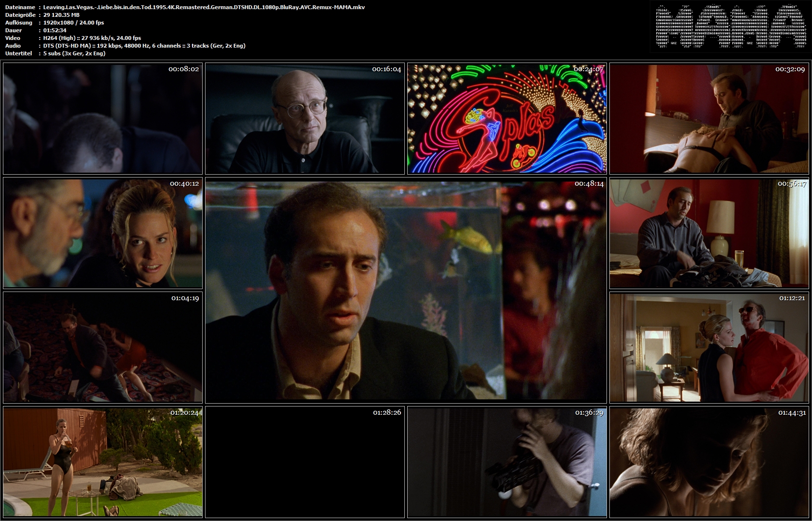Click the 'Dateigröße' label

pos(20,15)
